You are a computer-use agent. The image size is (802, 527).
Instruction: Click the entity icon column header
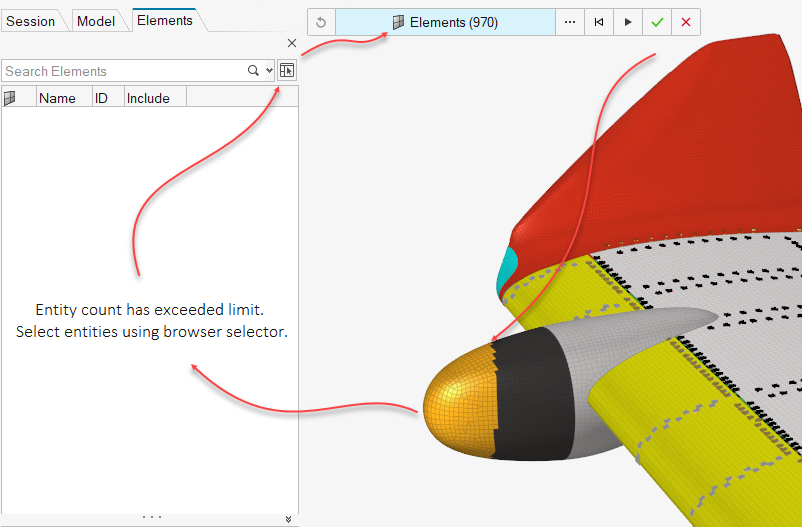(11, 98)
